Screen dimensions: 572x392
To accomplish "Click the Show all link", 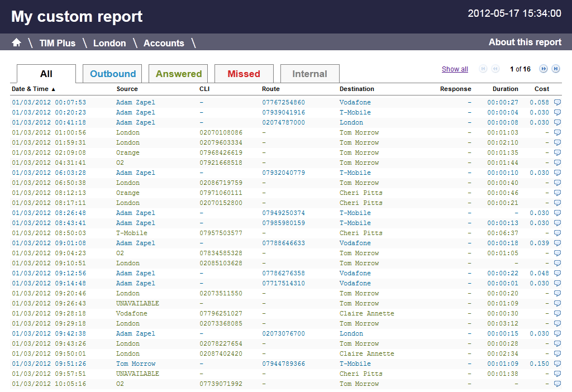I will [455, 69].
